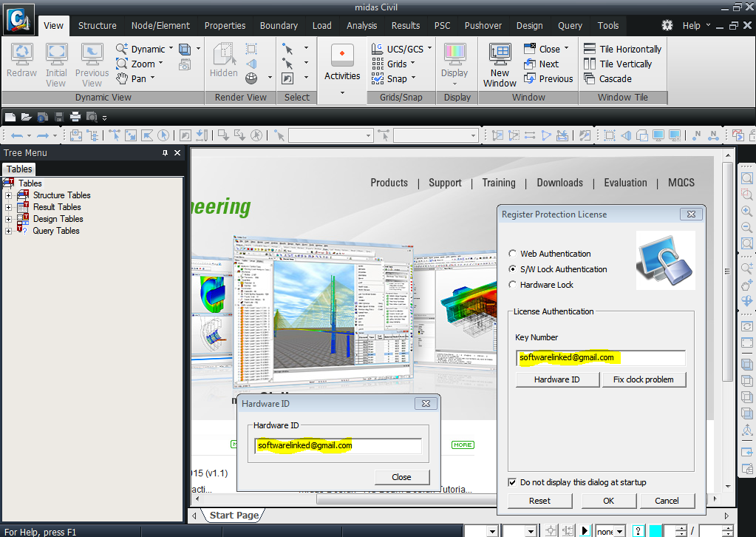Click the cyan color swatch in status bar
Screen dimensions: 756x537
[655, 531]
